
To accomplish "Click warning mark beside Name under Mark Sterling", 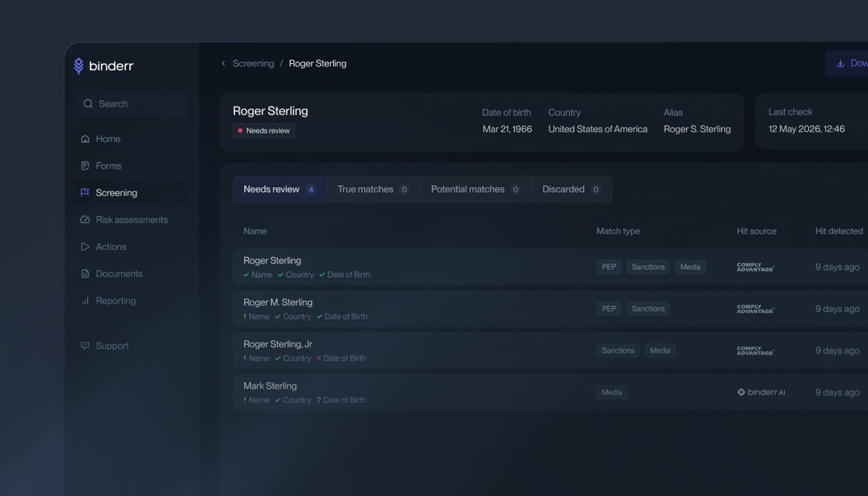I will (246, 400).
